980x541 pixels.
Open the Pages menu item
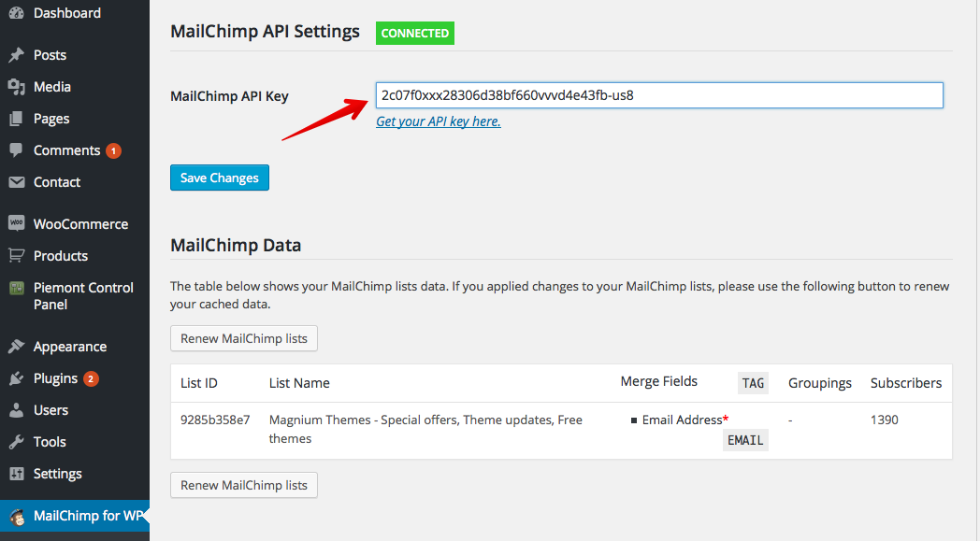[51, 119]
